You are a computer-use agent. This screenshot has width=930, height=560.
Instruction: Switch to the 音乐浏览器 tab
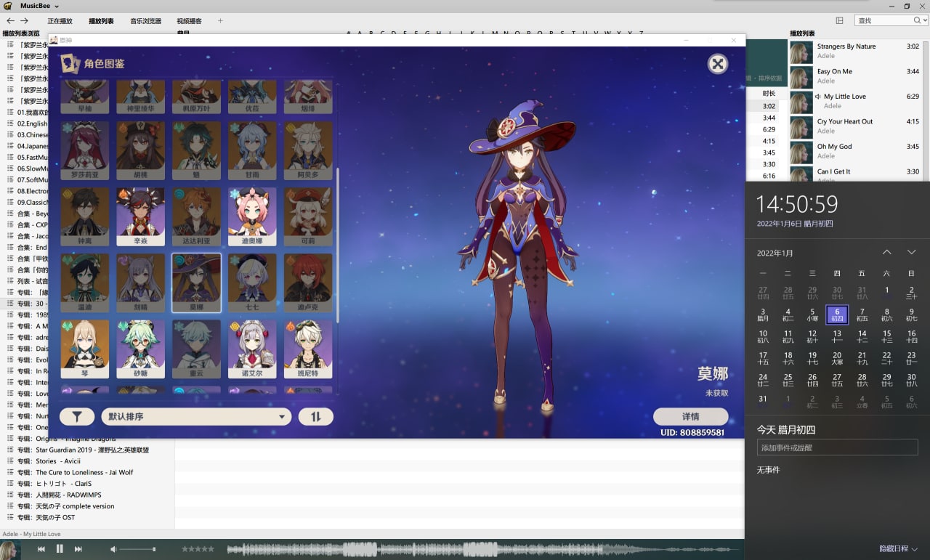point(145,21)
